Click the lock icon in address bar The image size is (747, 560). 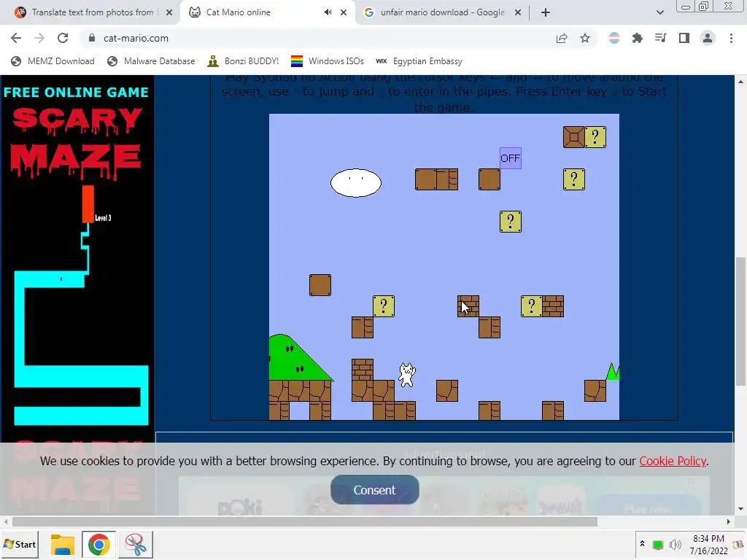tap(92, 38)
